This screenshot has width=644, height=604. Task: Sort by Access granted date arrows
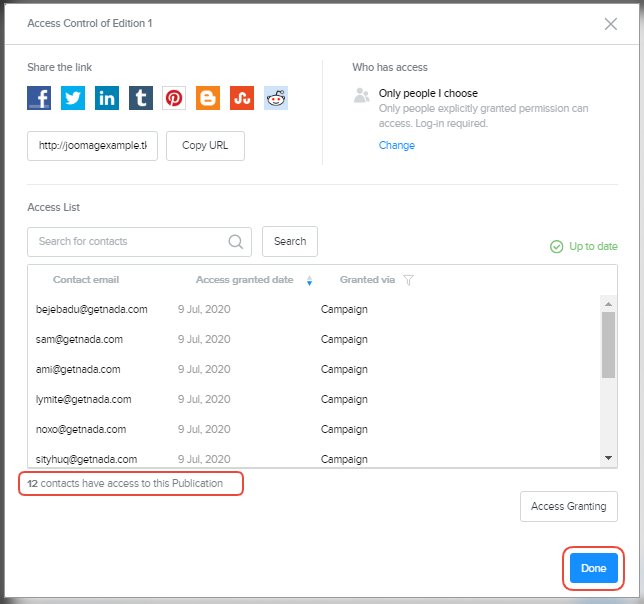pos(309,280)
